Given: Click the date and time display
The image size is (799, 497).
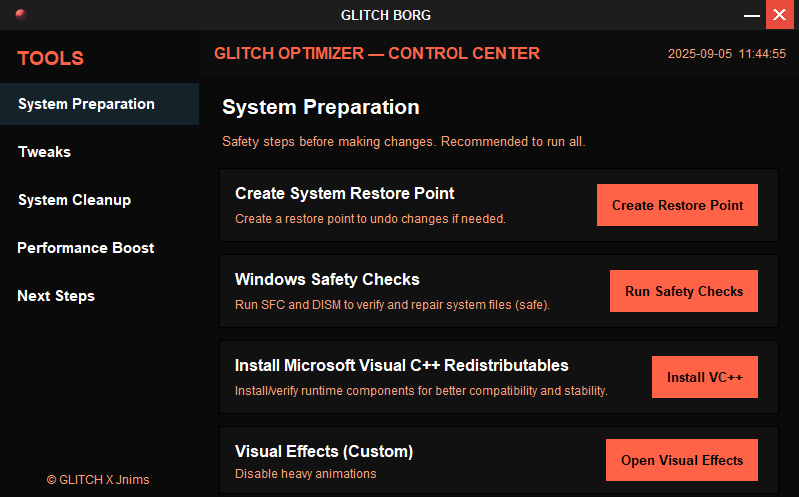Looking at the screenshot, I should 727,54.
